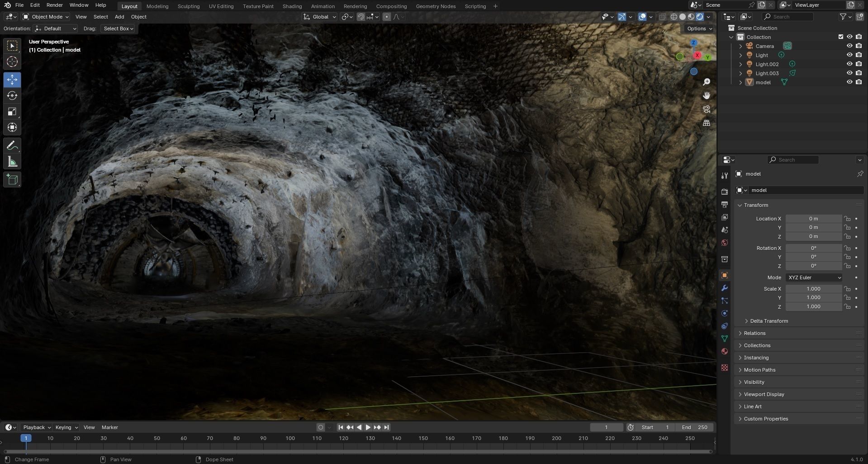Click the viewport zoom magnifier icon
This screenshot has height=464, width=868.
(707, 82)
